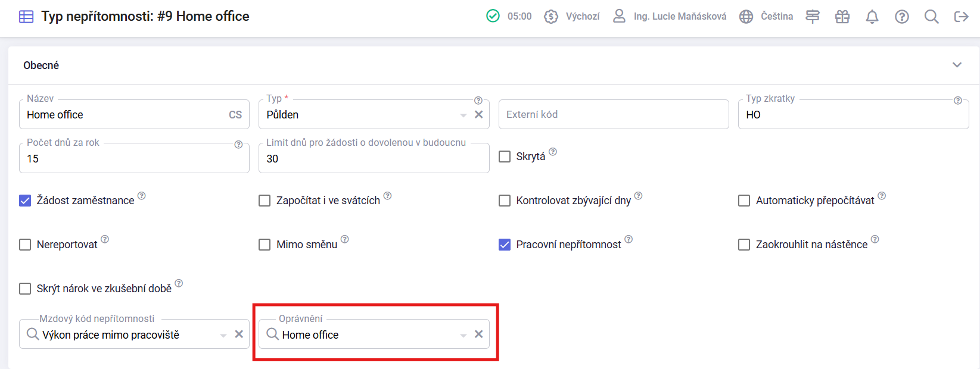Screen dimensions: 980x369
Task: Click the dollar currency icon next to Výchozí
Action: click(x=551, y=17)
